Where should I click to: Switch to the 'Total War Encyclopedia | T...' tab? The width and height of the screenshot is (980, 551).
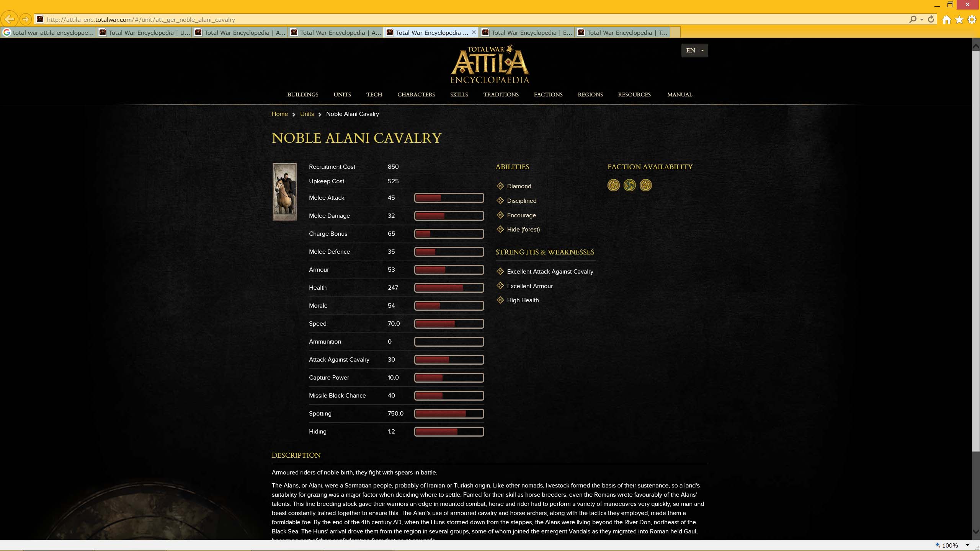point(622,33)
